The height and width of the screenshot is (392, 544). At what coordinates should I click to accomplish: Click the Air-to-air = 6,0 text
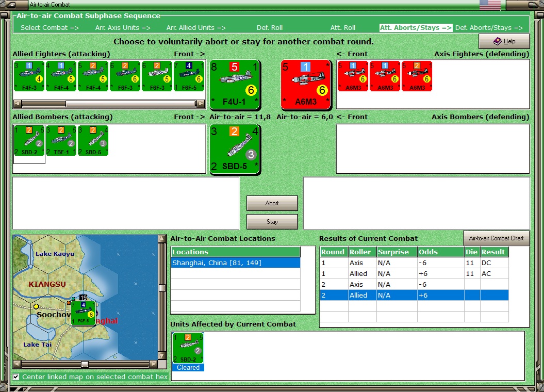click(305, 117)
